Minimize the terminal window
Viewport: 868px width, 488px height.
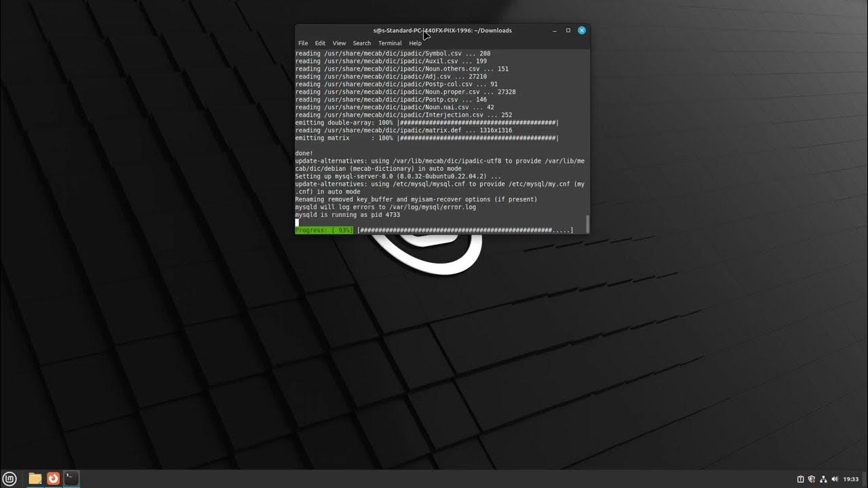tap(555, 30)
